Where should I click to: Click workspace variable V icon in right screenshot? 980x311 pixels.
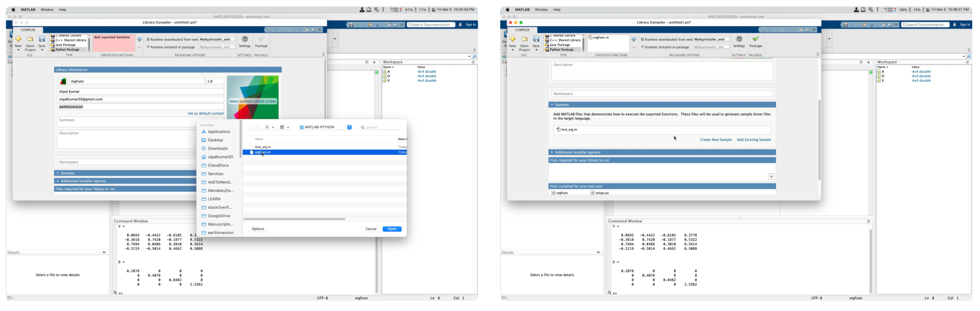pyautogui.click(x=879, y=81)
